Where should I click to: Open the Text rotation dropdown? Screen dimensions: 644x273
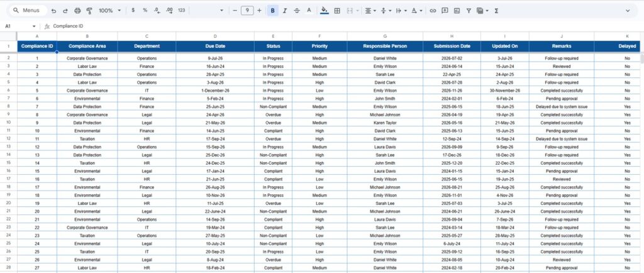point(417,11)
